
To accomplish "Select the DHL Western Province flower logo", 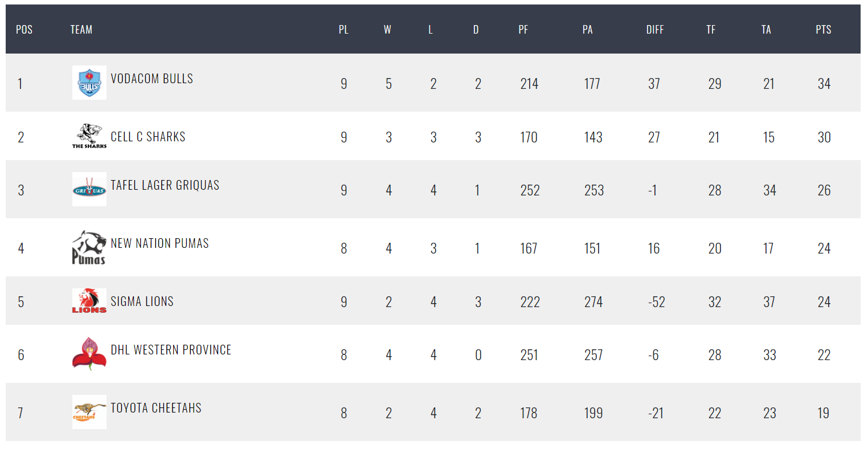I will pos(89,354).
